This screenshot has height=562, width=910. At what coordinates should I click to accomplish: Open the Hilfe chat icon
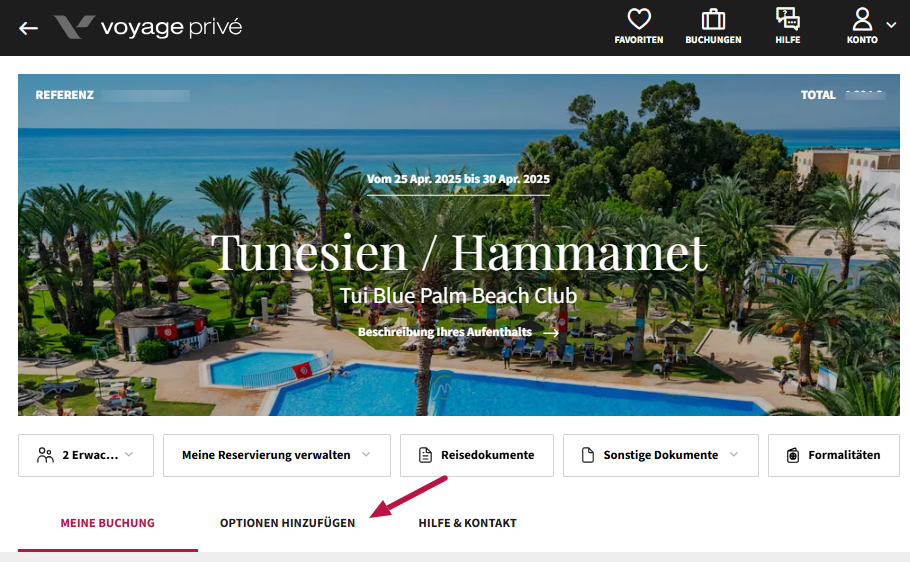click(x=788, y=19)
